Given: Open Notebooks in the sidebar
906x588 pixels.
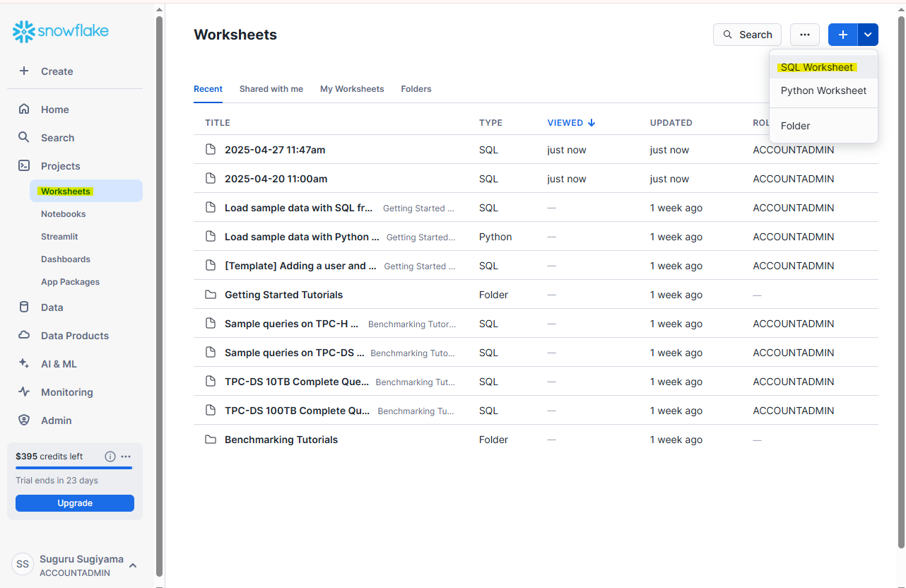Looking at the screenshot, I should pos(64,213).
